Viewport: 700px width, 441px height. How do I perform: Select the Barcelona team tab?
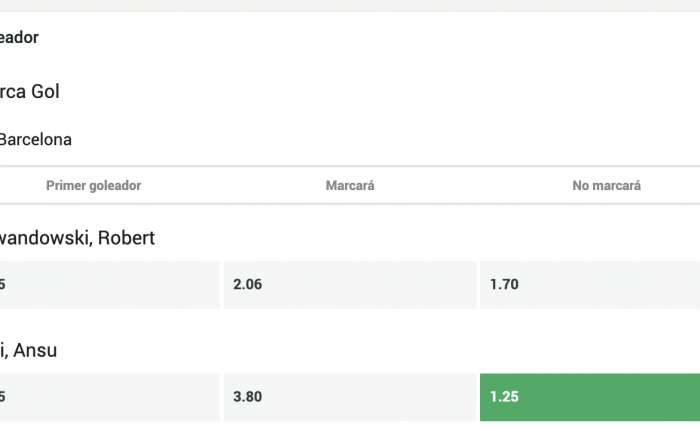click(35, 140)
